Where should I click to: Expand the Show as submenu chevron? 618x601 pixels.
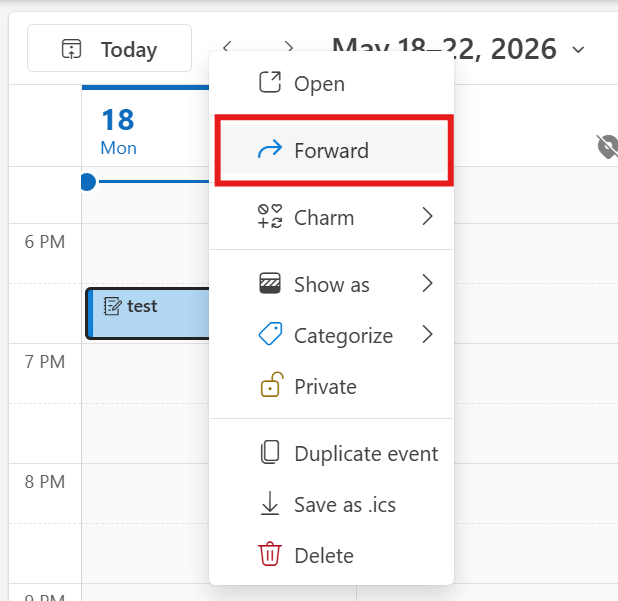(427, 283)
